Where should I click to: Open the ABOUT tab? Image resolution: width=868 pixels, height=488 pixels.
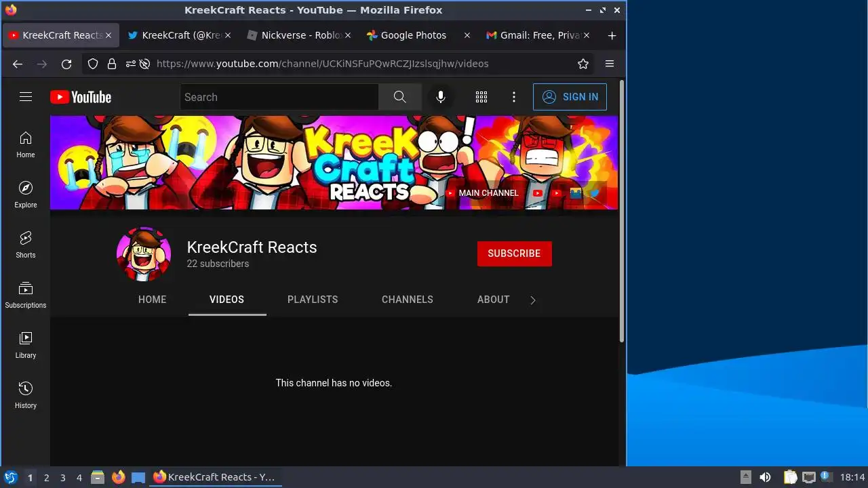pyautogui.click(x=494, y=300)
